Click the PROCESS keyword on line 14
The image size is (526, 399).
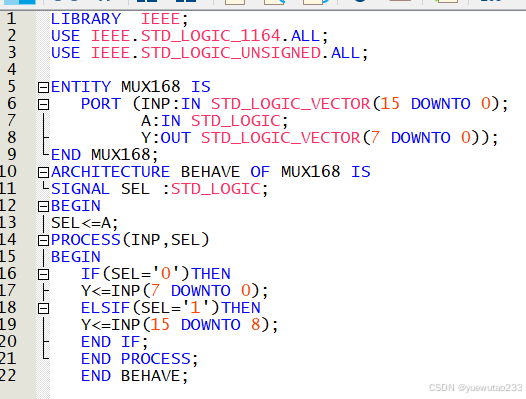(86, 240)
